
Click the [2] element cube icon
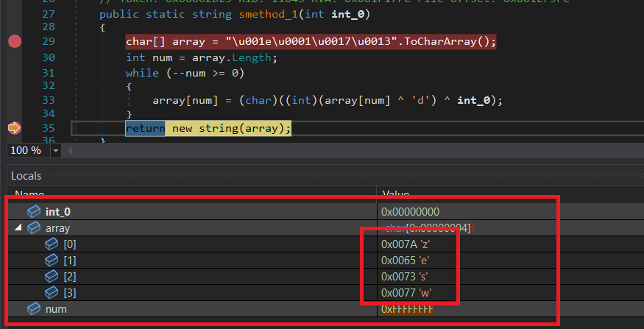click(x=52, y=277)
